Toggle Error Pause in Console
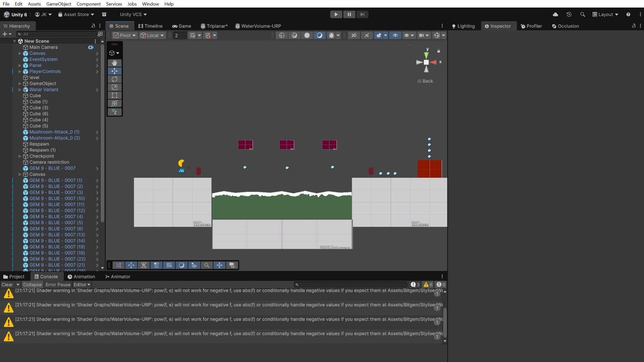The height and width of the screenshot is (362, 644). coord(58,285)
